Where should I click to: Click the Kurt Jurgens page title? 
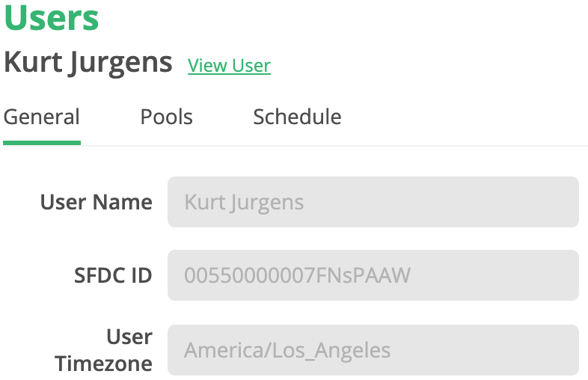pos(88,63)
